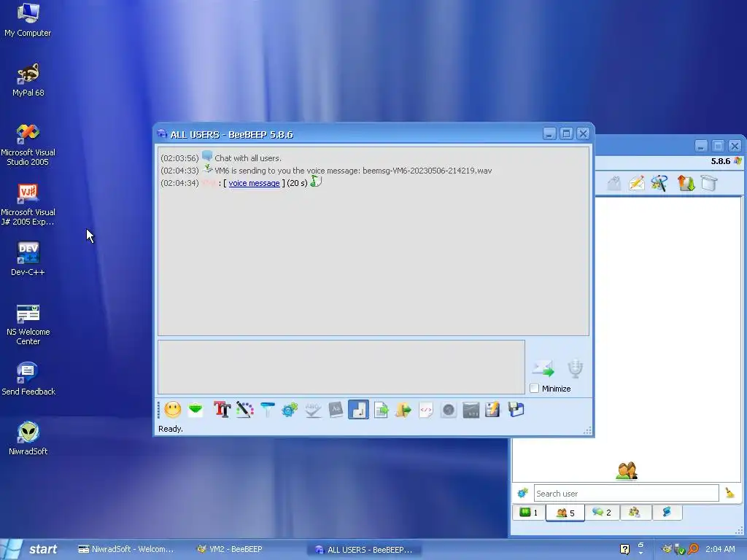Screen dimensions: 747x560
Task: Click the 2:04 AM taskbar clock
Action: (x=720, y=549)
